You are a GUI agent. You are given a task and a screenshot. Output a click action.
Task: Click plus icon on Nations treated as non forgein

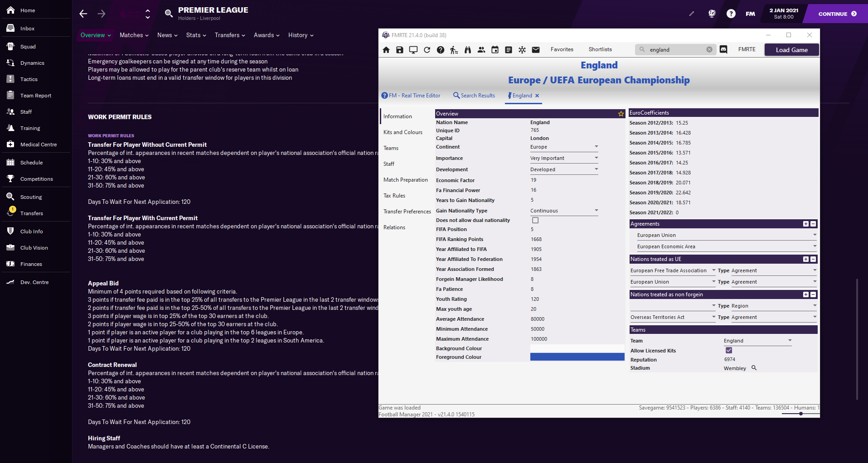pyautogui.click(x=806, y=294)
